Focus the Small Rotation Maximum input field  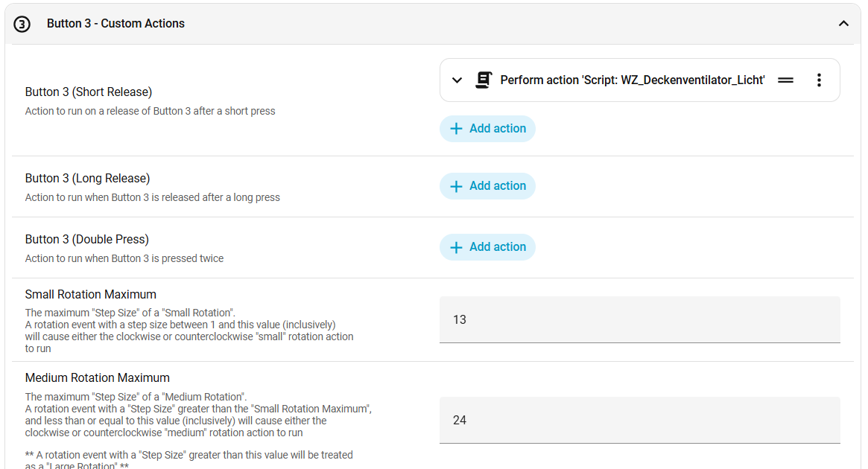(x=639, y=319)
